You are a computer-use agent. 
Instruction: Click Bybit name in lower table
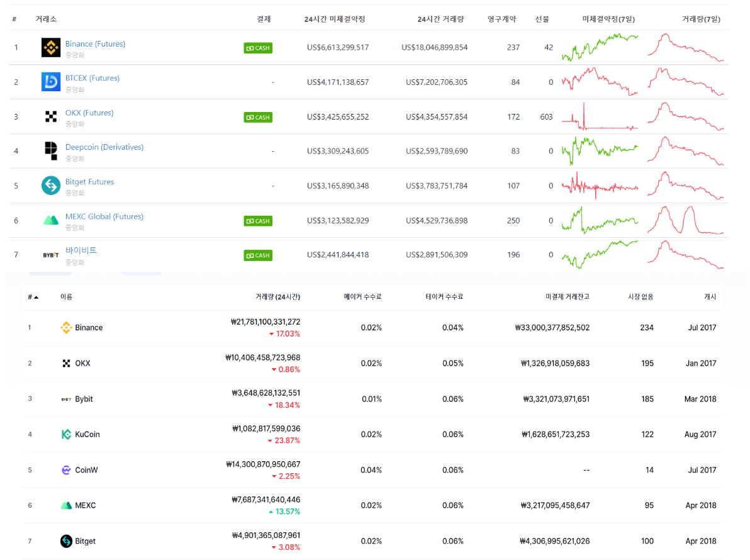point(84,399)
